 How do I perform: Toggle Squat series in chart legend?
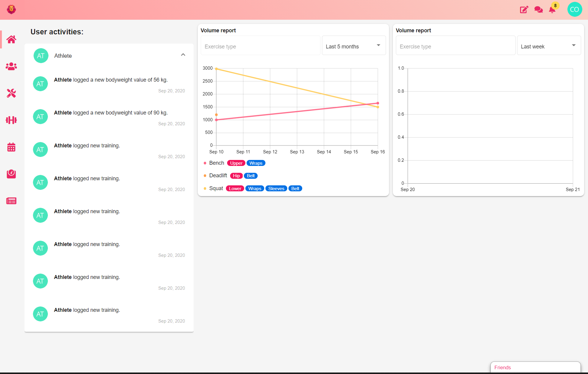click(216, 188)
